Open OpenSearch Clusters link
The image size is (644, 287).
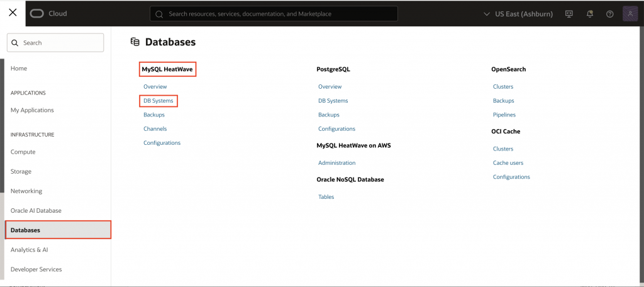coord(503,87)
